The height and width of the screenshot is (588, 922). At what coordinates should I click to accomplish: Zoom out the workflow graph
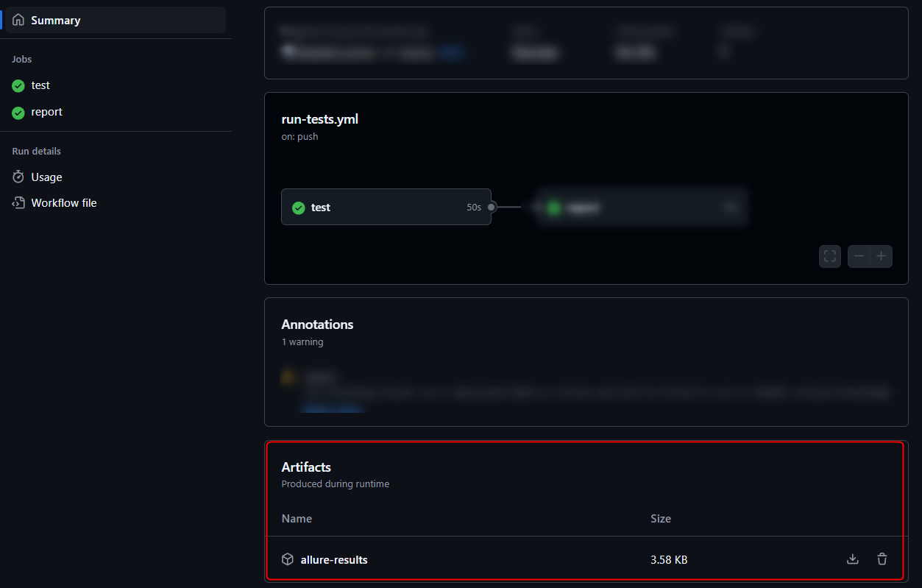pos(859,256)
